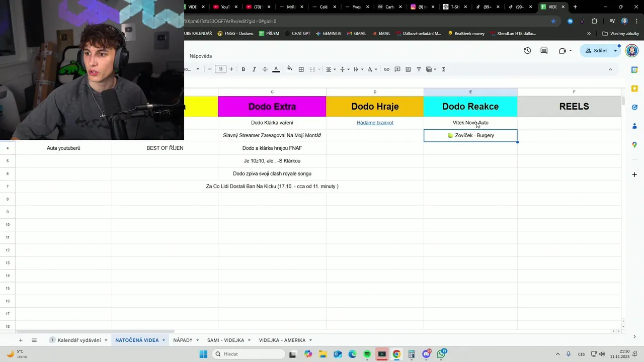The image size is (644, 362).
Task: Select cell BEST OF ŘÍJEN
Action: pos(165,148)
